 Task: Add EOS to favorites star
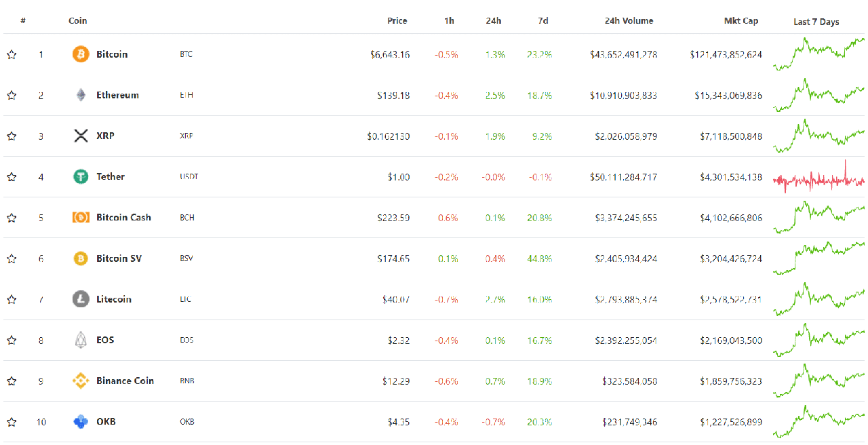(12, 340)
